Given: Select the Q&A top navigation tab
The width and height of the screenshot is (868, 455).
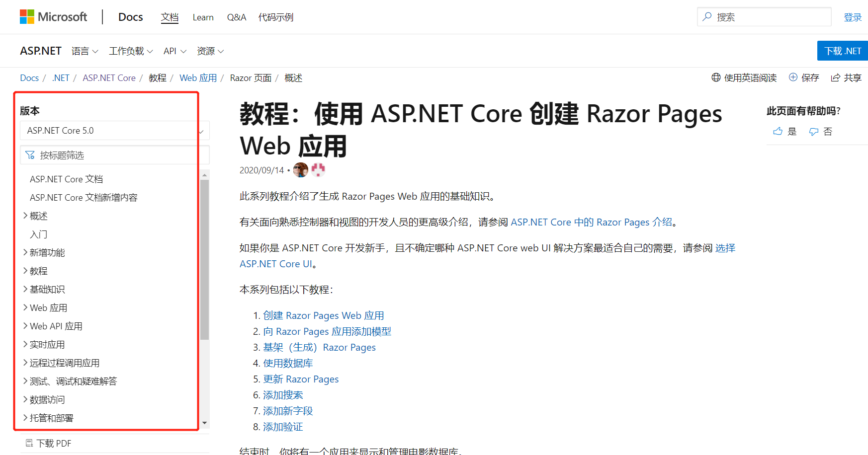Looking at the screenshot, I should click(x=237, y=17).
